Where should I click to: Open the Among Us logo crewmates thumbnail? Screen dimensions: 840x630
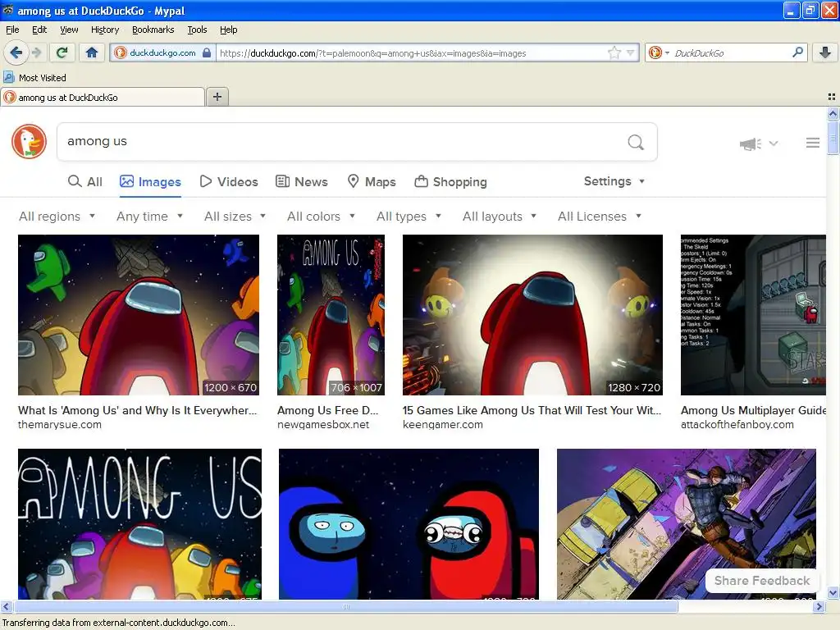(139, 524)
